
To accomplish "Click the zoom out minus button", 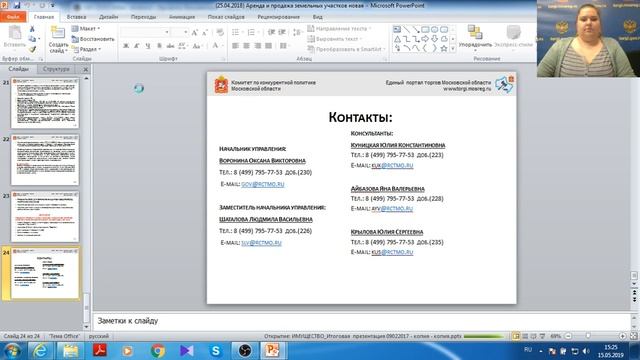I will [x=568, y=336].
